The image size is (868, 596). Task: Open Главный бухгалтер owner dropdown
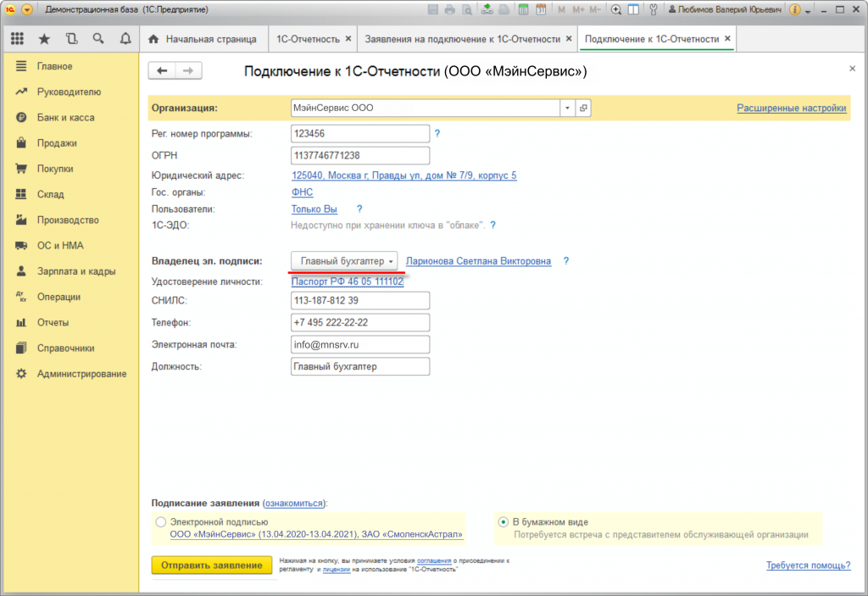pyautogui.click(x=345, y=261)
